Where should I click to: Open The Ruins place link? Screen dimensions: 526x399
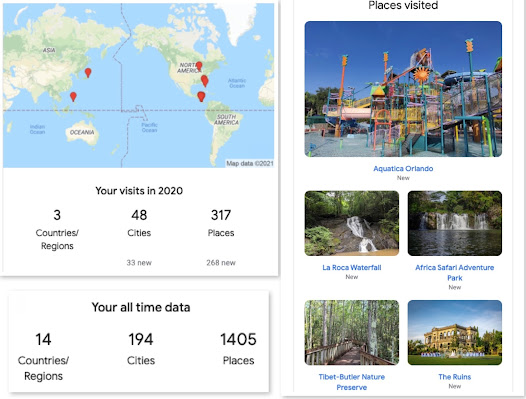[x=455, y=377]
